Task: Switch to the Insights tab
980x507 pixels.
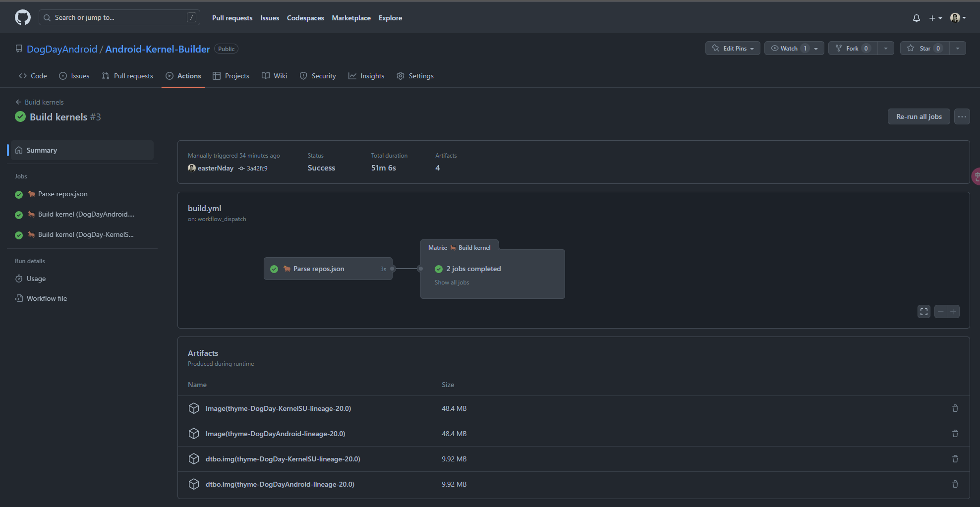Action: 366,76
